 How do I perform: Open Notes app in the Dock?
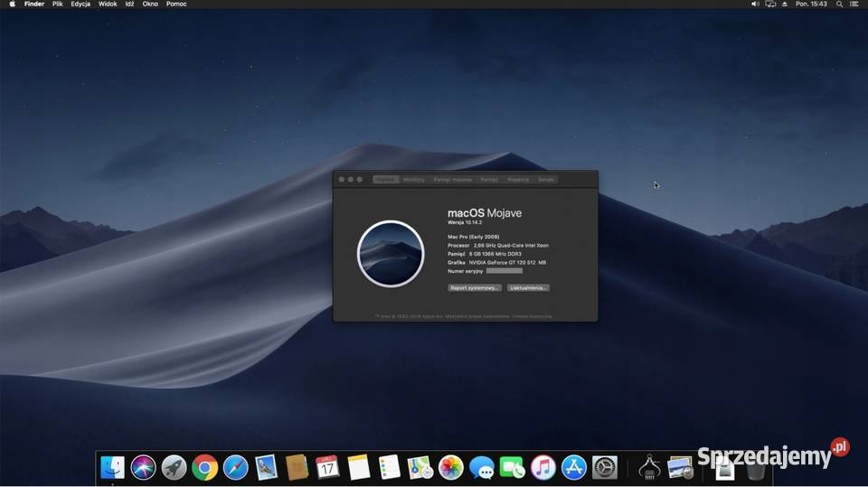pyautogui.click(x=359, y=468)
